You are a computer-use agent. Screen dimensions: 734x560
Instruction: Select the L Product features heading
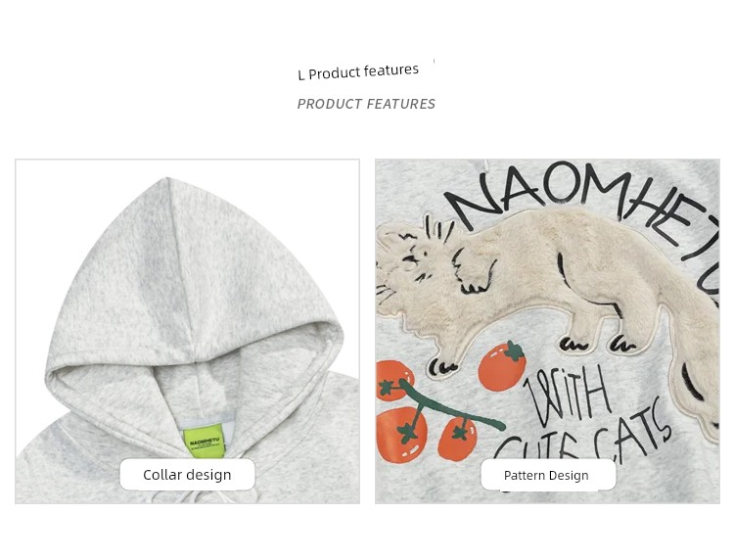358,71
